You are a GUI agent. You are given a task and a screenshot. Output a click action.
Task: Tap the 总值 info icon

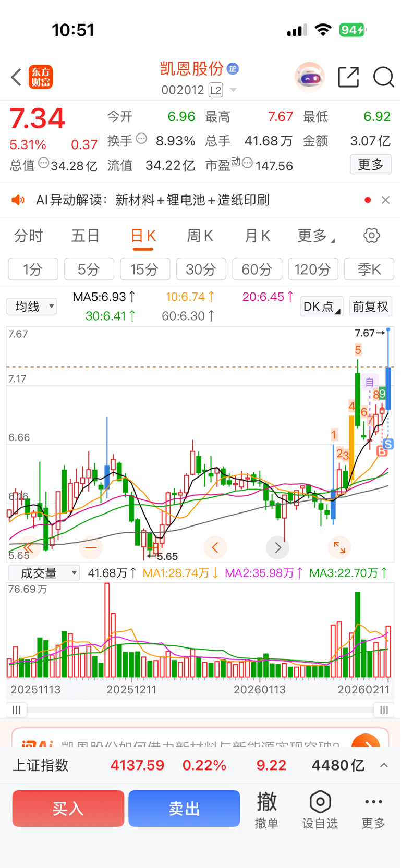pos(44,163)
